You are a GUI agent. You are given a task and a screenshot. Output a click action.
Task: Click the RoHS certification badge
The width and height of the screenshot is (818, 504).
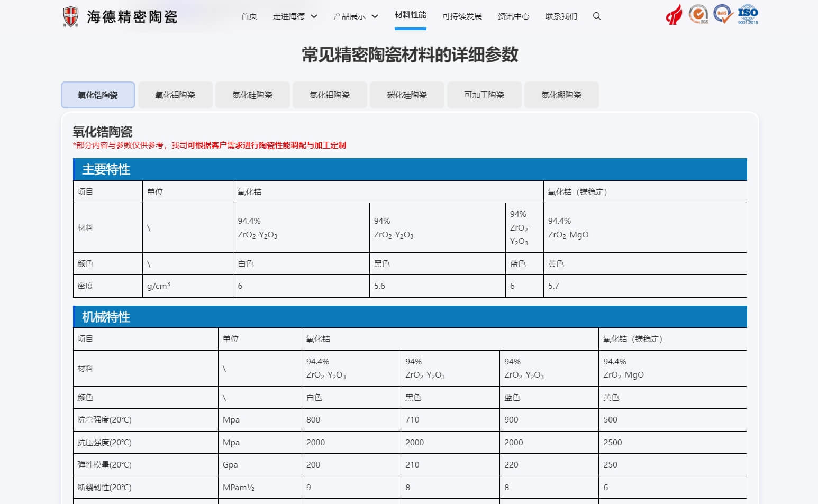[x=722, y=14]
